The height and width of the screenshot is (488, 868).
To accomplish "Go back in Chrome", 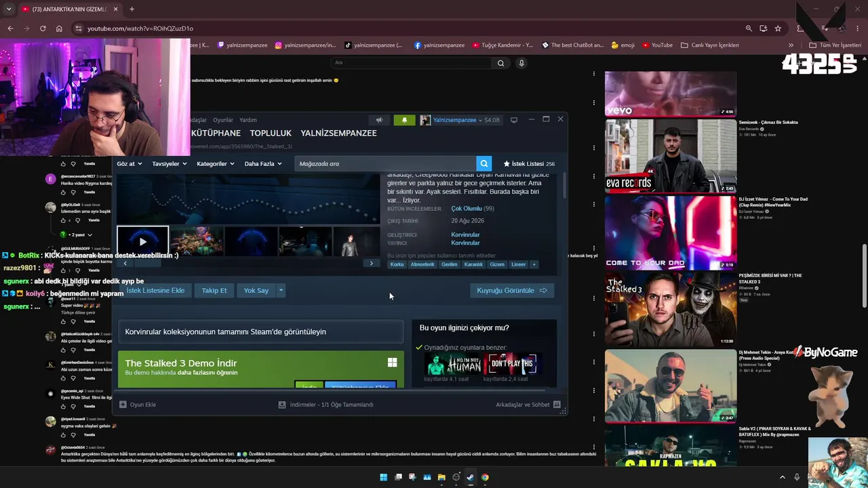I will (x=10, y=28).
